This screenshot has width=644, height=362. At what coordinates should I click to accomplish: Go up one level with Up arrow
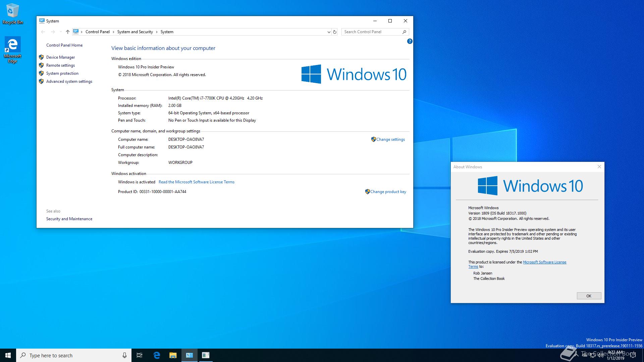click(x=68, y=32)
